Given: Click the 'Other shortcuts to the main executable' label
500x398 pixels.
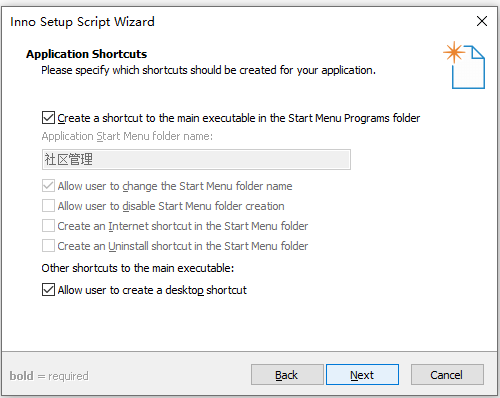Looking at the screenshot, I should (138, 268).
